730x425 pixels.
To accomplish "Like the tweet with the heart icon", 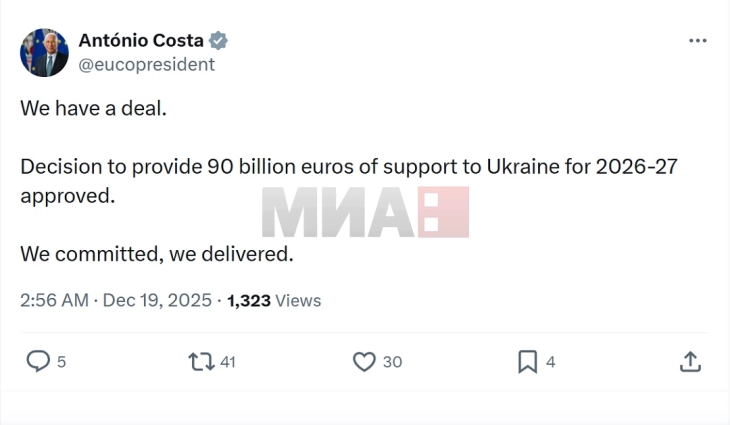I will pos(364,361).
